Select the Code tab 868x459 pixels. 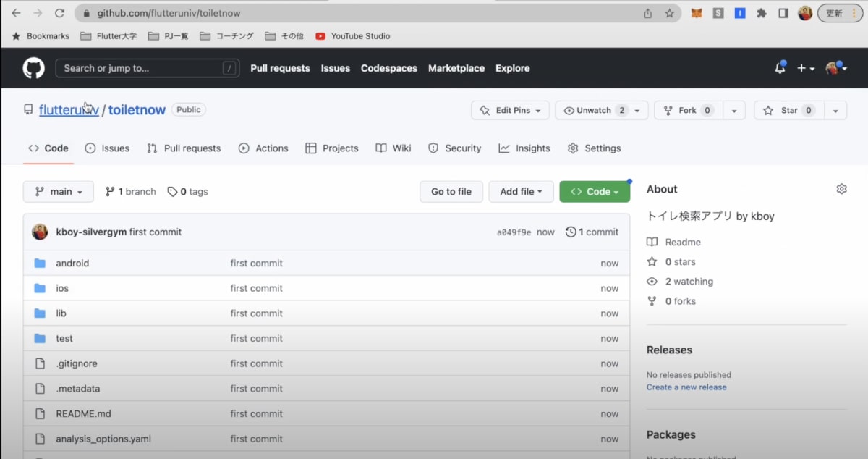click(x=48, y=148)
